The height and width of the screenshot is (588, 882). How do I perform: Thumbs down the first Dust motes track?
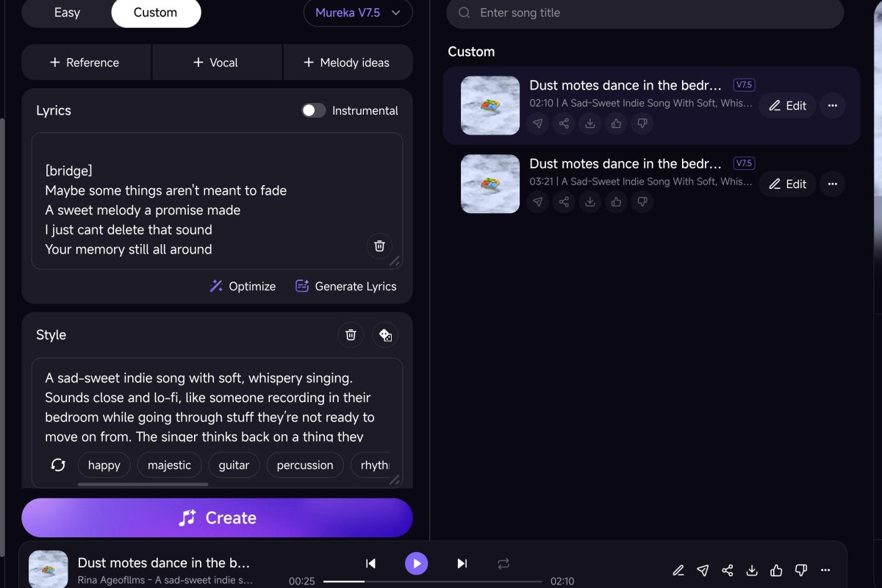tap(642, 123)
